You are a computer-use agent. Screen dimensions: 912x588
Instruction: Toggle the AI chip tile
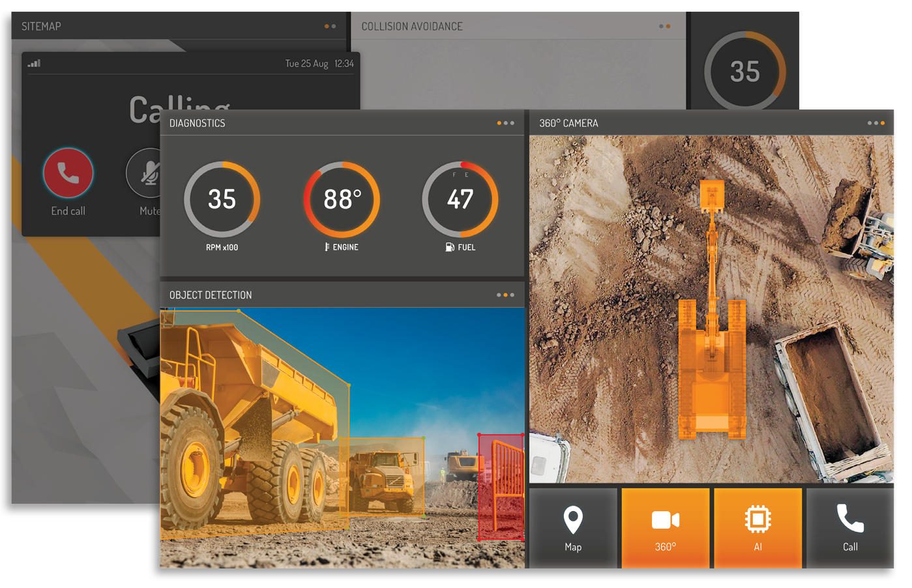pos(758,528)
